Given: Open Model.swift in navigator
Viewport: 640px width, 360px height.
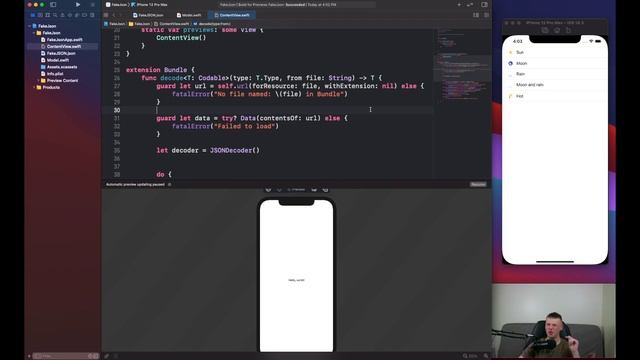Looking at the screenshot, I should [x=55, y=60].
